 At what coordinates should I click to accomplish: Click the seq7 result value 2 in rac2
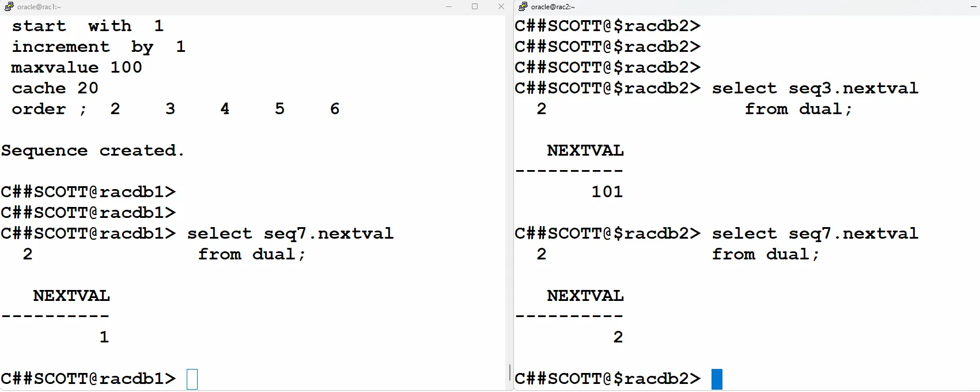coord(618,337)
